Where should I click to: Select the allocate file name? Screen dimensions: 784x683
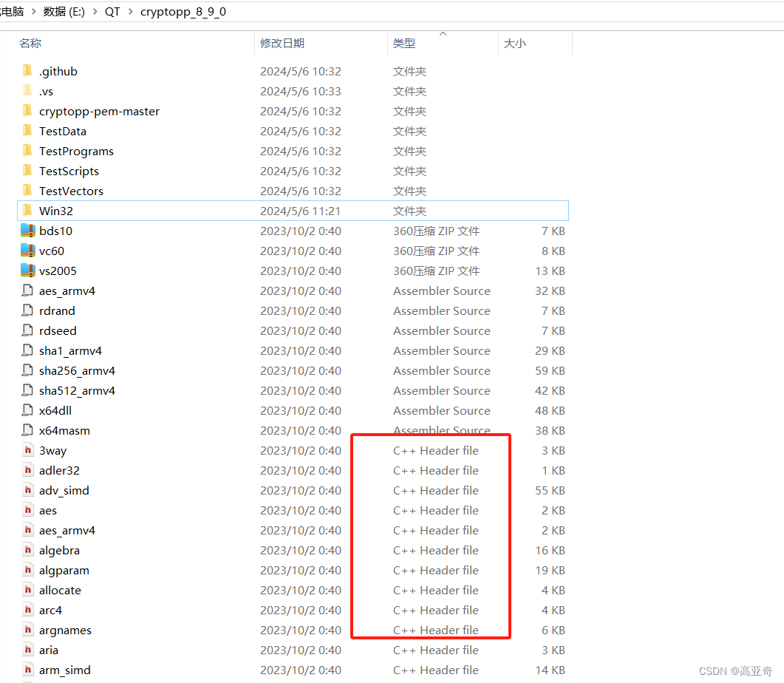[x=60, y=591]
